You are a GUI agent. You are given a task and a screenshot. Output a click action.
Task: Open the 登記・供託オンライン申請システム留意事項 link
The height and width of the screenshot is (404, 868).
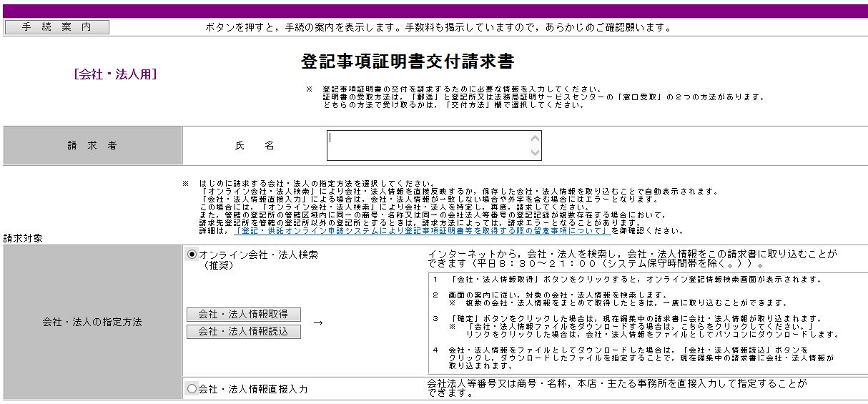(423, 231)
